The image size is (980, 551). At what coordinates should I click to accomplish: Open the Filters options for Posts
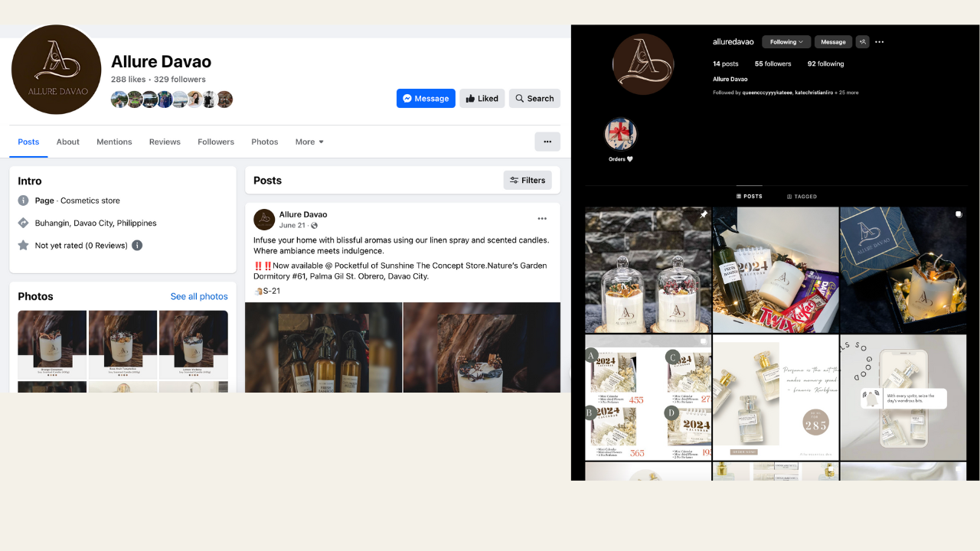[528, 181]
